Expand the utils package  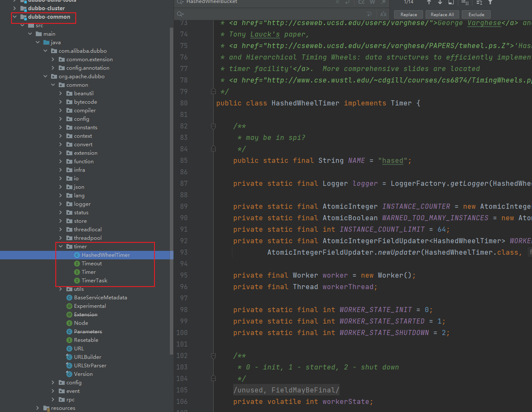pos(61,289)
